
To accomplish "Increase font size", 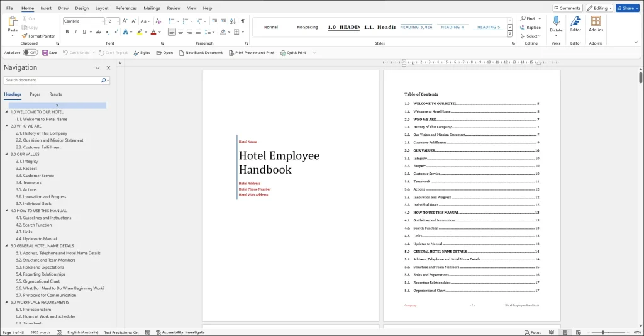I will 125,21.
